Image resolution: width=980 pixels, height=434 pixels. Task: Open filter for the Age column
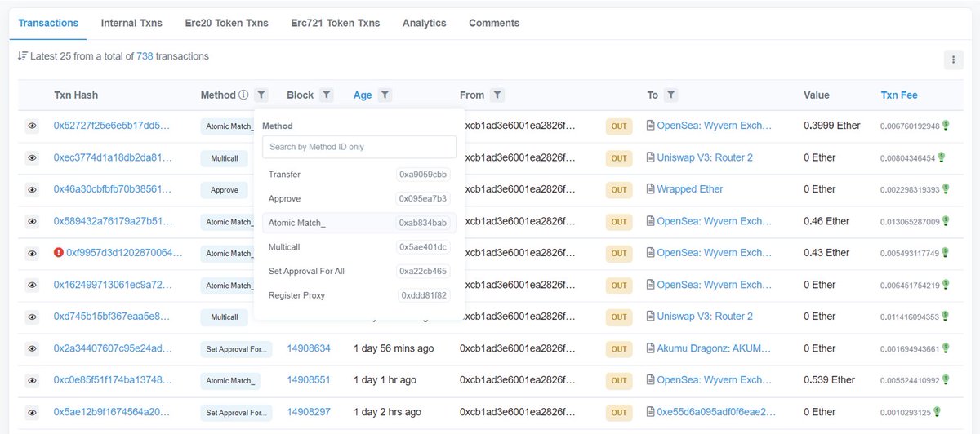pyautogui.click(x=385, y=95)
